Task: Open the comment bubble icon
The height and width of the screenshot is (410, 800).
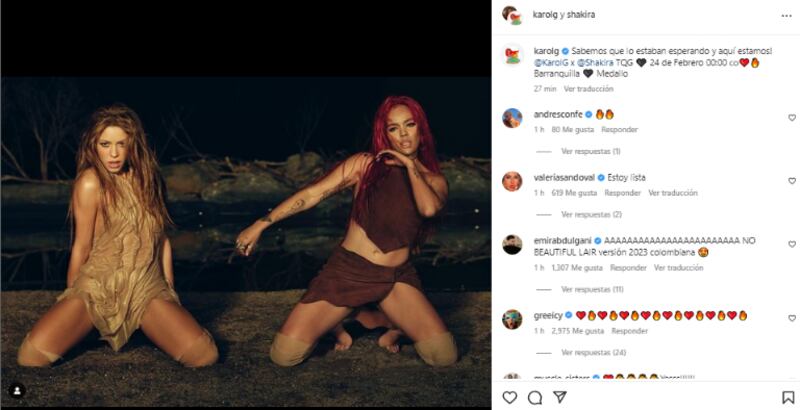Action: click(535, 397)
